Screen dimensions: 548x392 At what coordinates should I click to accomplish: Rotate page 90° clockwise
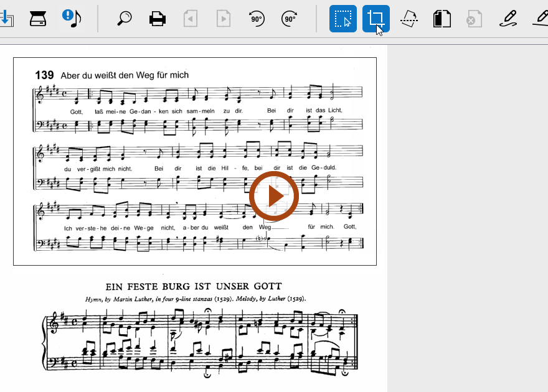click(x=289, y=19)
